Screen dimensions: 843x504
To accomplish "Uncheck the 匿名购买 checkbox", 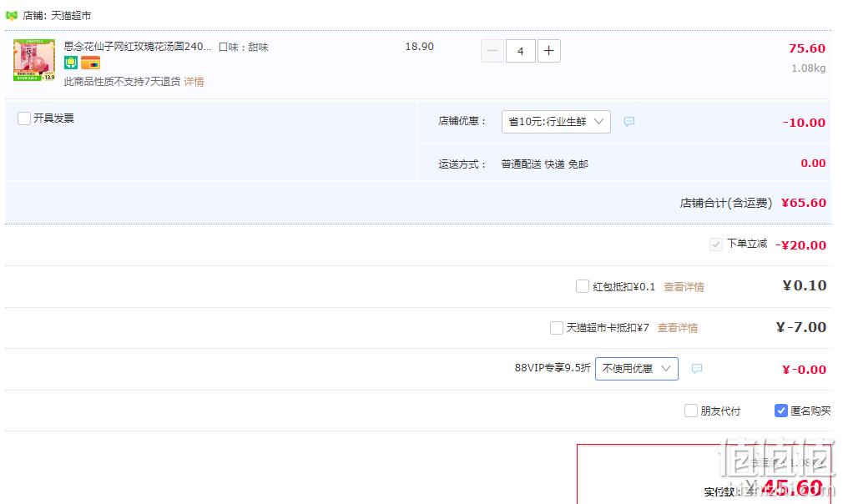I will click(781, 411).
